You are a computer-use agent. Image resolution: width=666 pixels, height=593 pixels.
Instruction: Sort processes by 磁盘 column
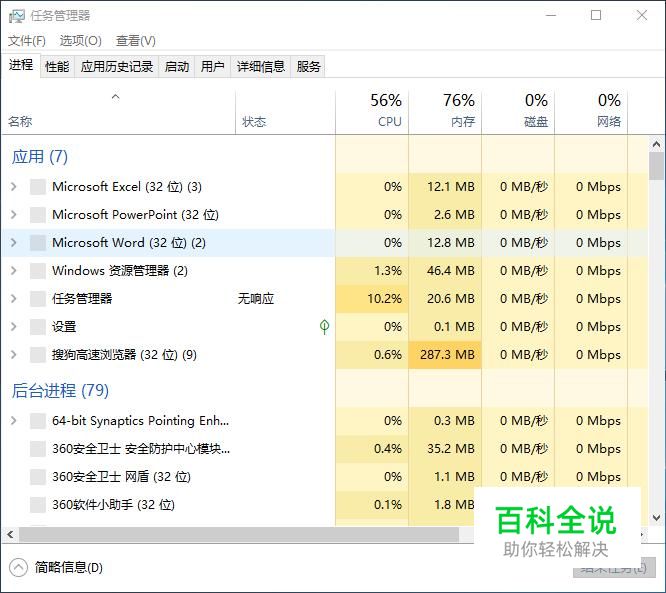click(518, 112)
